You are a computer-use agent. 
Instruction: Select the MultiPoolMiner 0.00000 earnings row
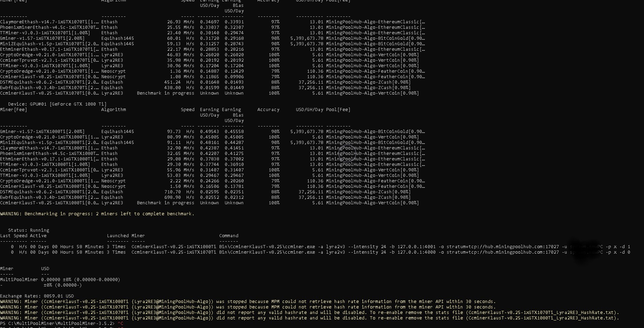coord(60,279)
